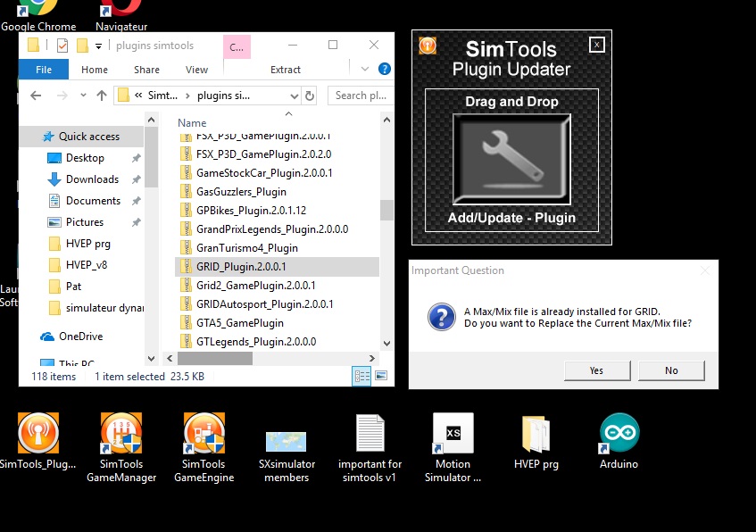
Task: Open the File tab in Explorer
Action: point(44,70)
